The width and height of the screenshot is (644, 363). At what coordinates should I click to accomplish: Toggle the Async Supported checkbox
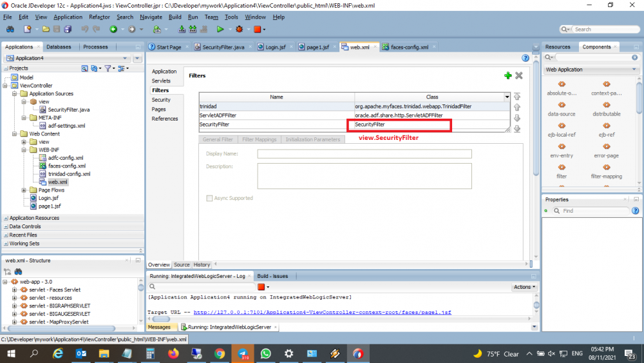click(x=209, y=198)
